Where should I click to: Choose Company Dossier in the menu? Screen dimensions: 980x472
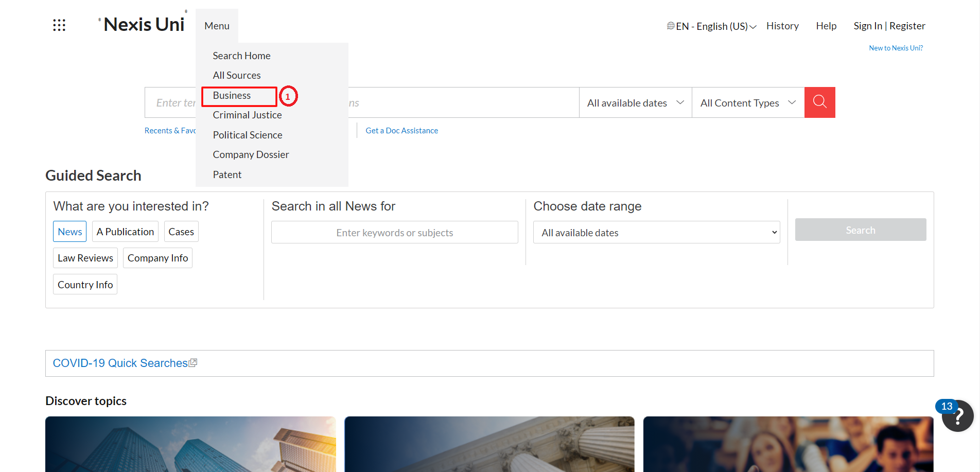tap(251, 154)
